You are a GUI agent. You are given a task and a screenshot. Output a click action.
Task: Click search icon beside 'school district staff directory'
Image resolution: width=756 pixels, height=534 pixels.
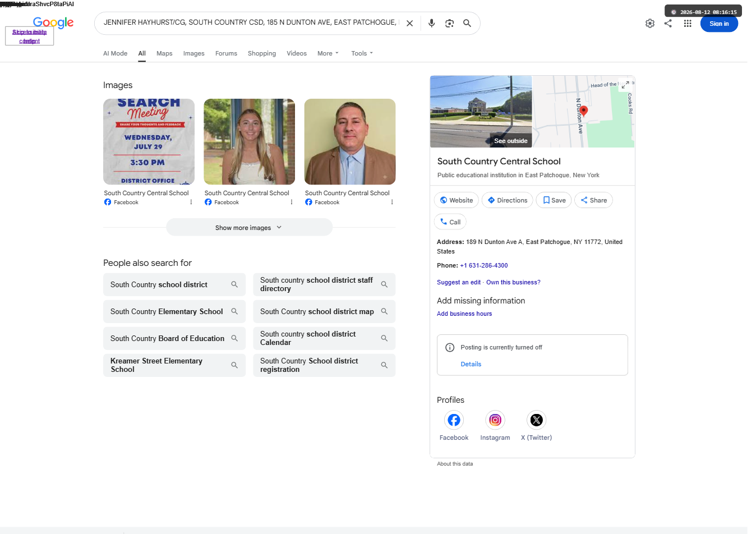click(x=384, y=284)
